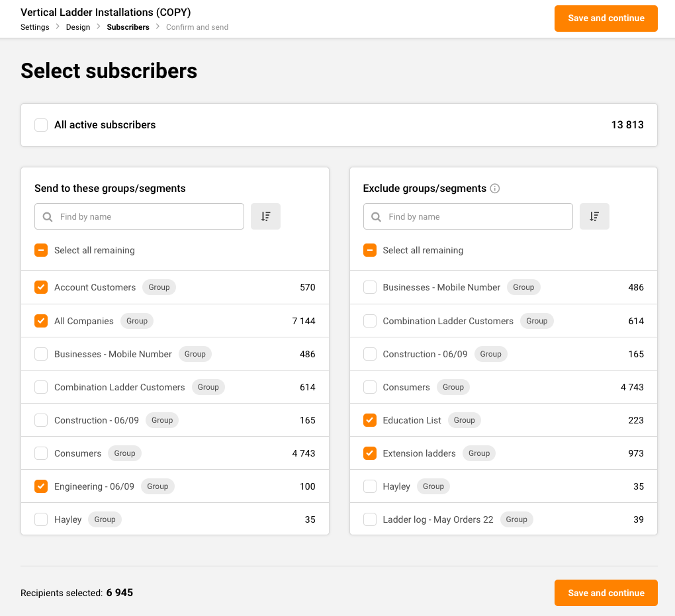
Task: Focus Find by name field in send panel
Action: (146, 216)
